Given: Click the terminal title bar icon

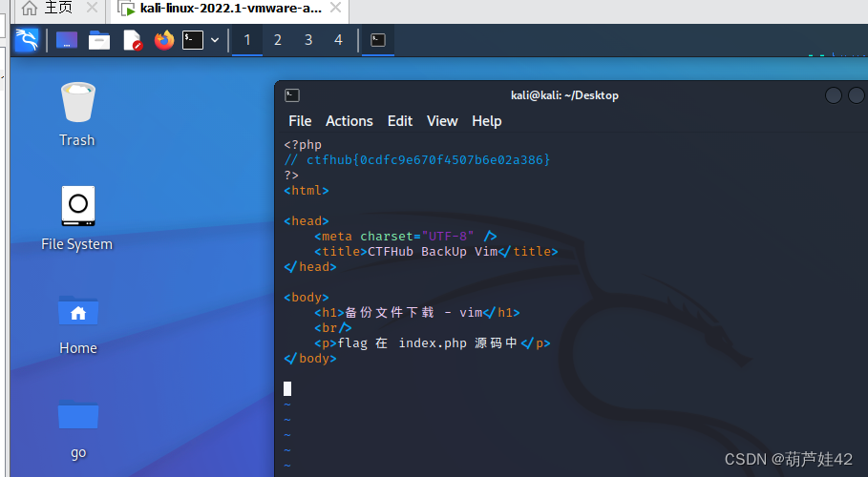Looking at the screenshot, I should click(292, 95).
